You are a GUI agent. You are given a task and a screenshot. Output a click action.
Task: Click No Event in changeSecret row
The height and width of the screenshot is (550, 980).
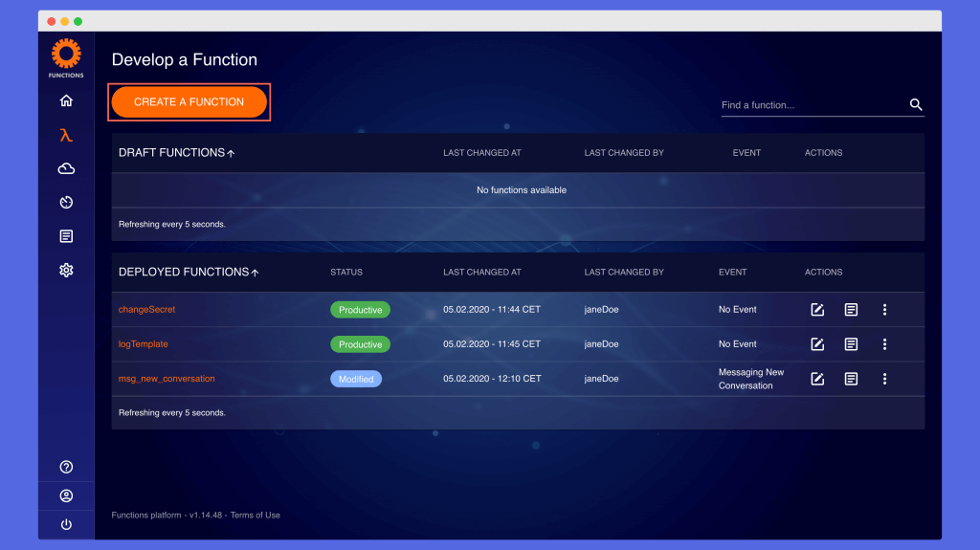[x=738, y=309]
